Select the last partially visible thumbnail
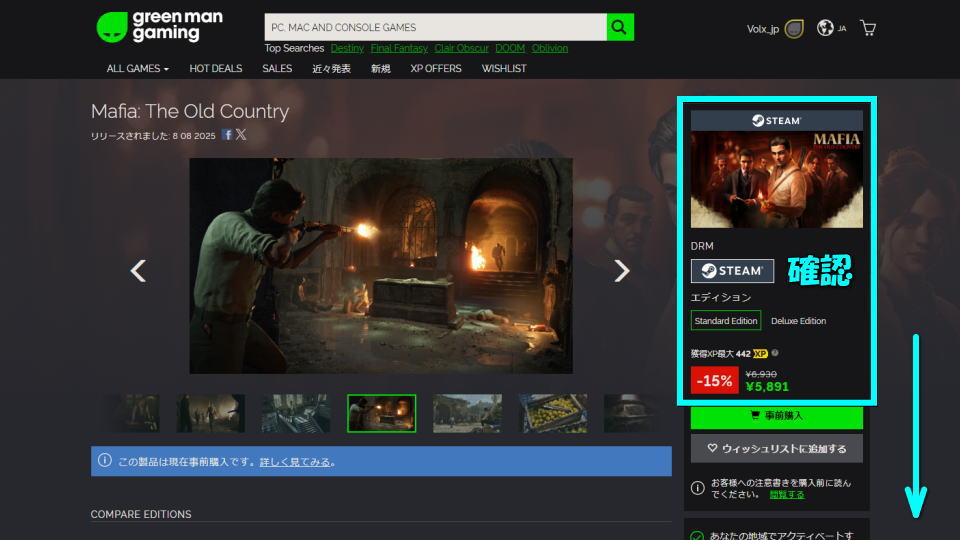The width and height of the screenshot is (960, 540). click(631, 413)
